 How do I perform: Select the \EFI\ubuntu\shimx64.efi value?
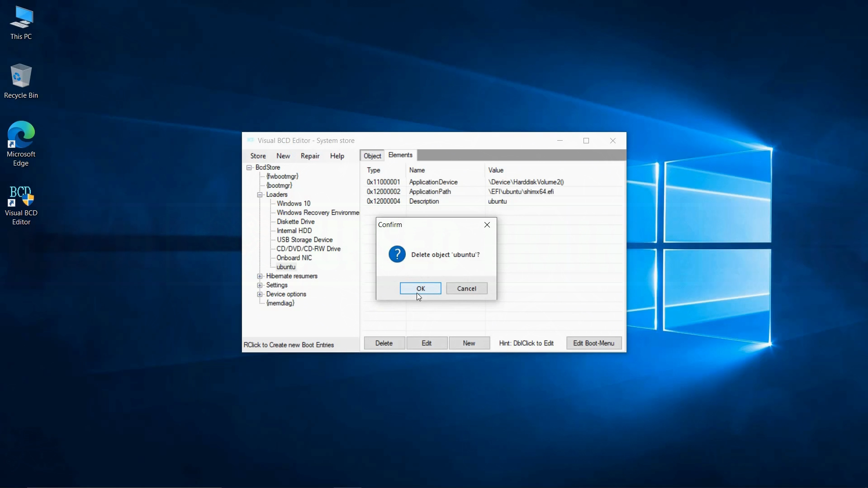521,192
